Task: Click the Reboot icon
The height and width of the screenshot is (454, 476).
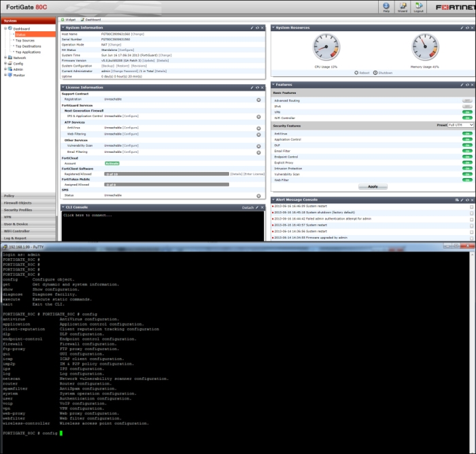Action: coord(356,73)
